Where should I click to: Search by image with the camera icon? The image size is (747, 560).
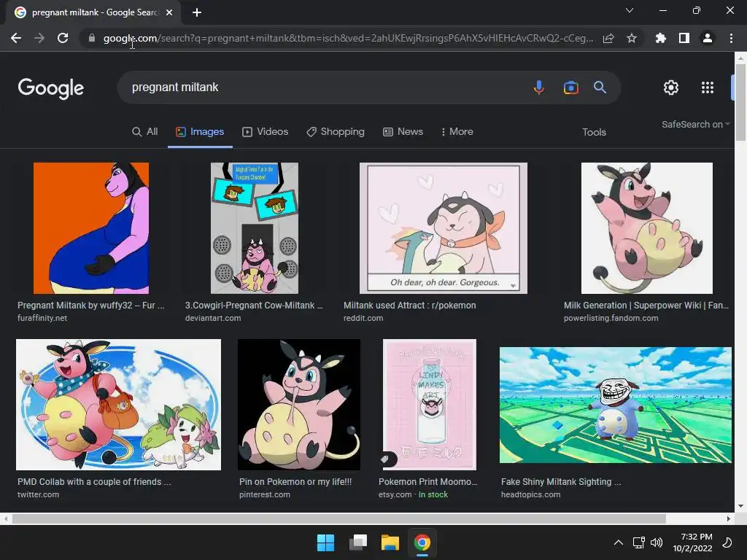(x=570, y=87)
